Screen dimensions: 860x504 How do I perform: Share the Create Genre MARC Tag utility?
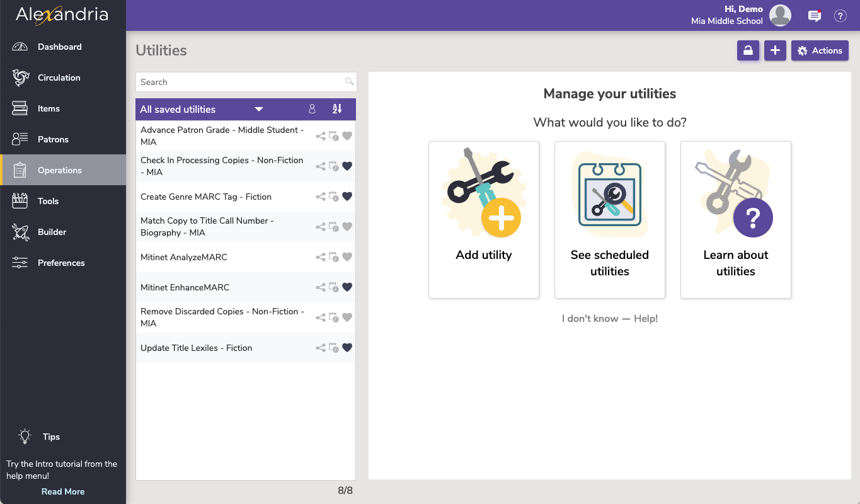click(x=320, y=196)
